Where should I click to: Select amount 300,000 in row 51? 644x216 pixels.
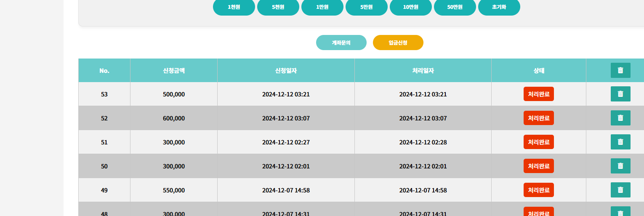coord(174,142)
